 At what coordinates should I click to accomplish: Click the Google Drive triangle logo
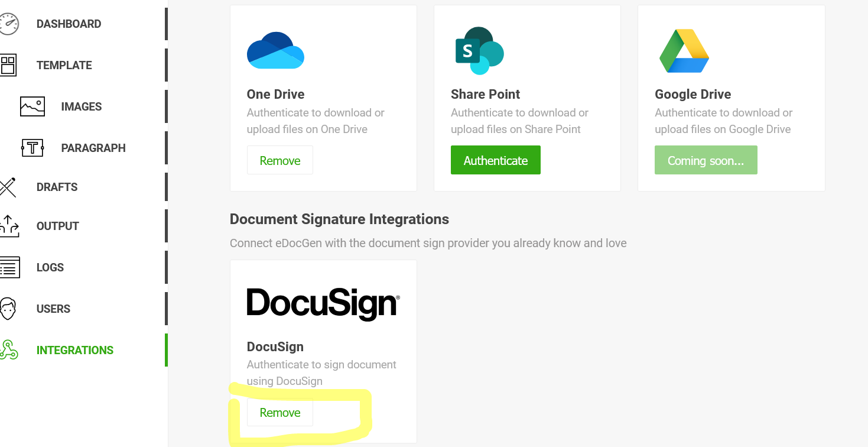pos(684,51)
